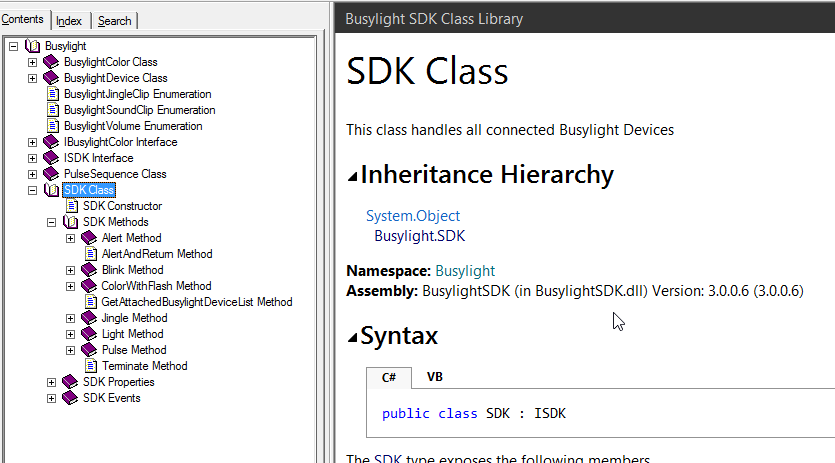Collapse the SDK Class node

click(32, 190)
